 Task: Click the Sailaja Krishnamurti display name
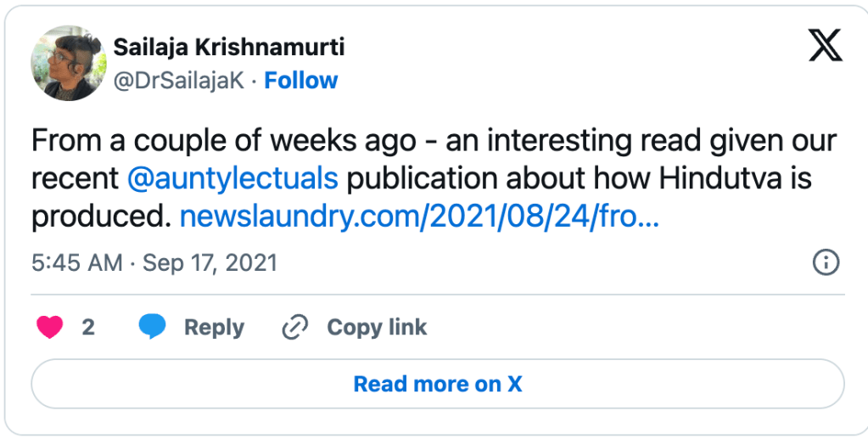[x=228, y=47]
